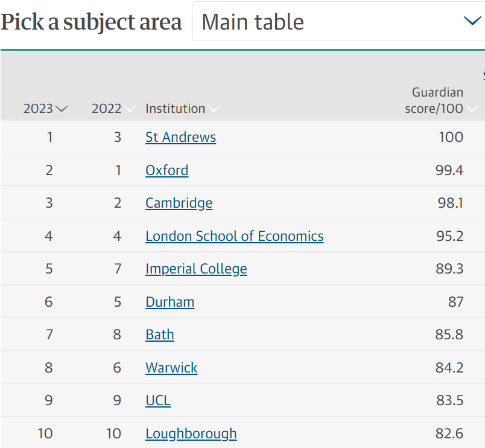The image size is (485, 448).
Task: Open London School of Economics link
Action: click(234, 236)
